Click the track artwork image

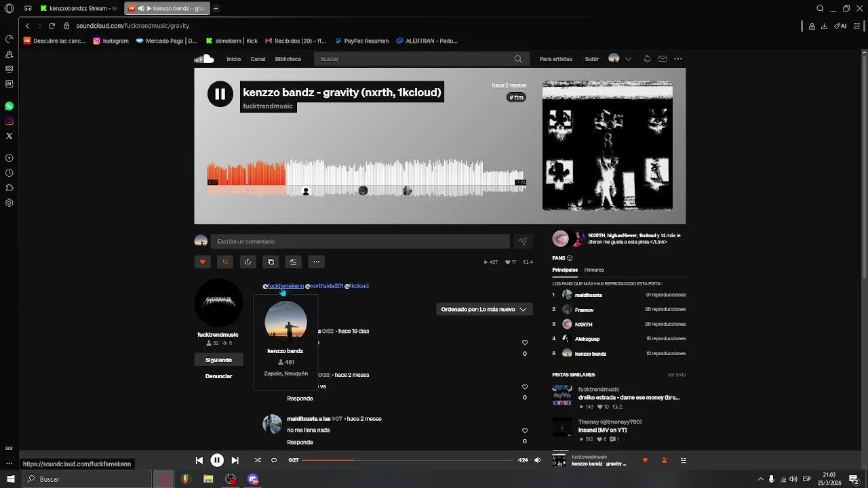(608, 146)
